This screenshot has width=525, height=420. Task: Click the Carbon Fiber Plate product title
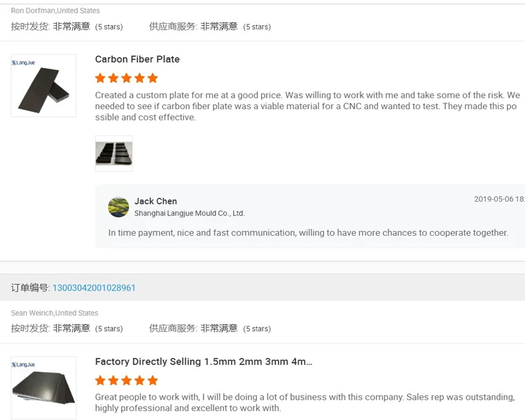coord(137,59)
